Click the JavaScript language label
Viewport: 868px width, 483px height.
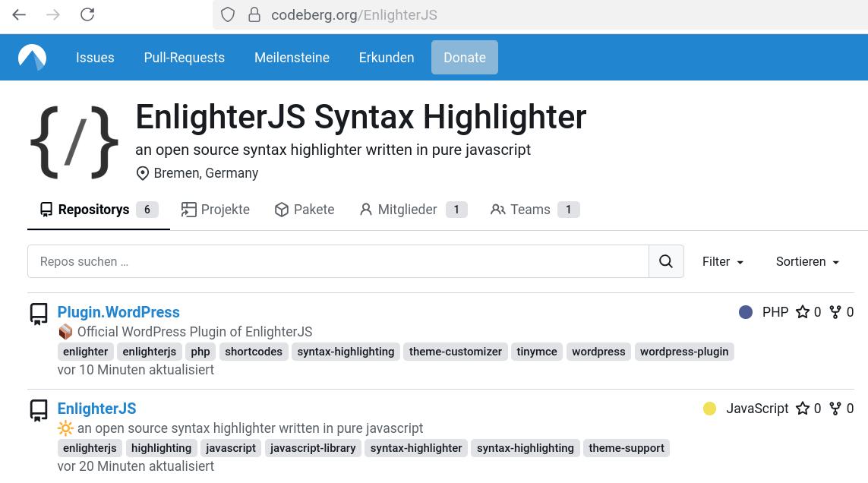click(757, 409)
